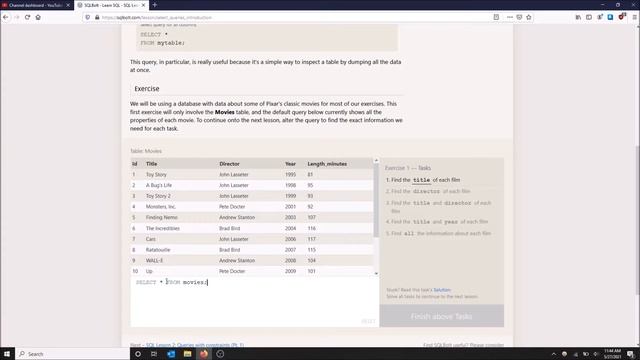Click the taskbar clock and date

[x=612, y=354]
